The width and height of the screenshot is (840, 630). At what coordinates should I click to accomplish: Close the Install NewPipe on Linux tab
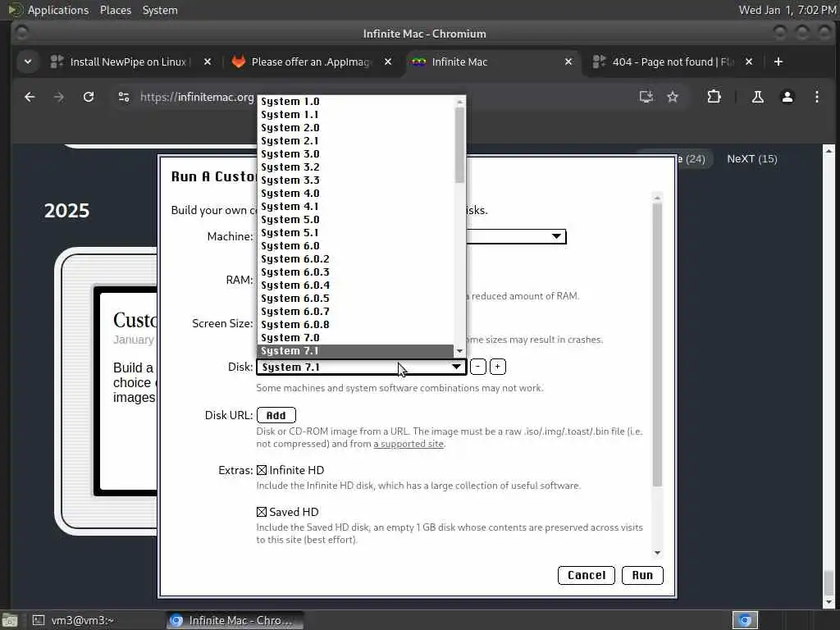(208, 62)
